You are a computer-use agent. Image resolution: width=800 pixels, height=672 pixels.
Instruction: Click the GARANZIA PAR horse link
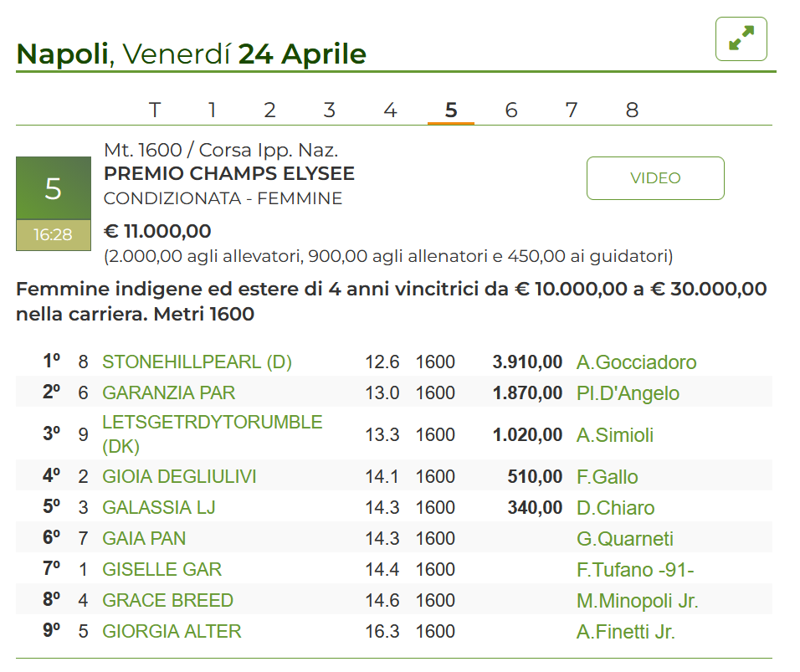[x=168, y=393]
